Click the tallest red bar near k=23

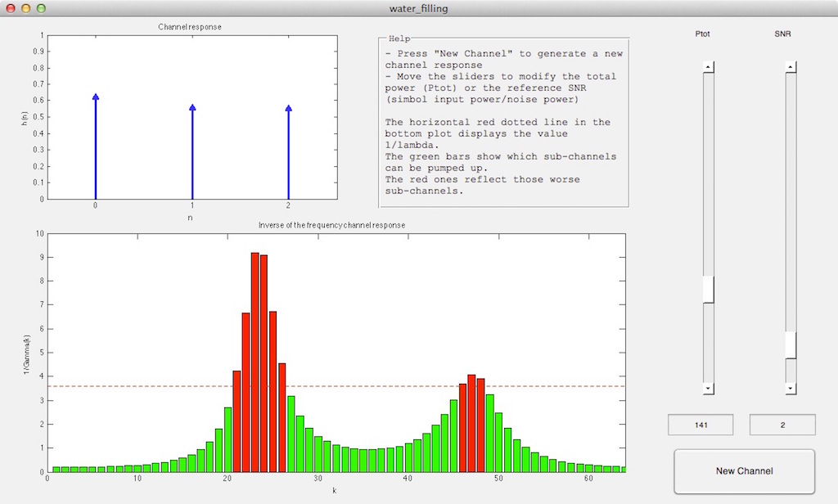255,362
